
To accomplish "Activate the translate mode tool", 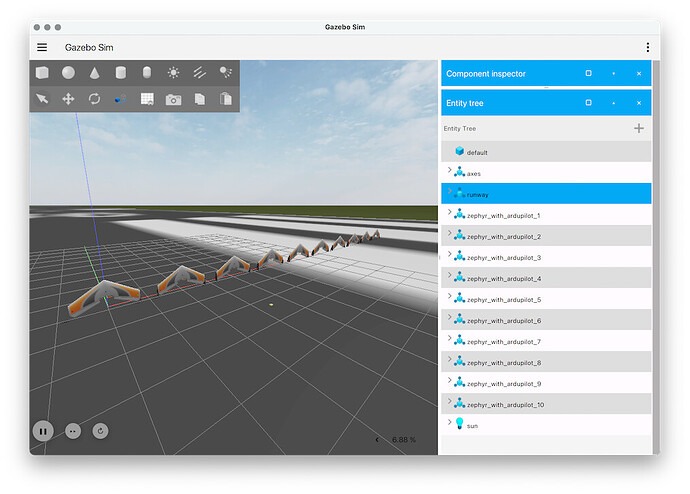I will point(68,99).
